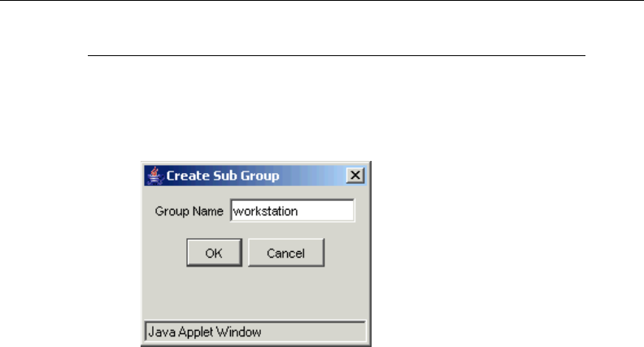Close the Create Sub Group dialog

click(355, 176)
